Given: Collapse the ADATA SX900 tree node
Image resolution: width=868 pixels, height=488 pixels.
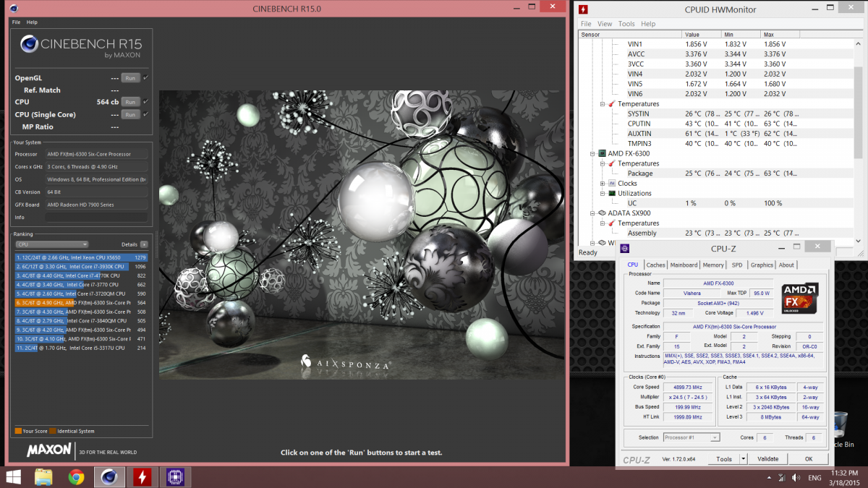Looking at the screenshot, I should point(592,213).
